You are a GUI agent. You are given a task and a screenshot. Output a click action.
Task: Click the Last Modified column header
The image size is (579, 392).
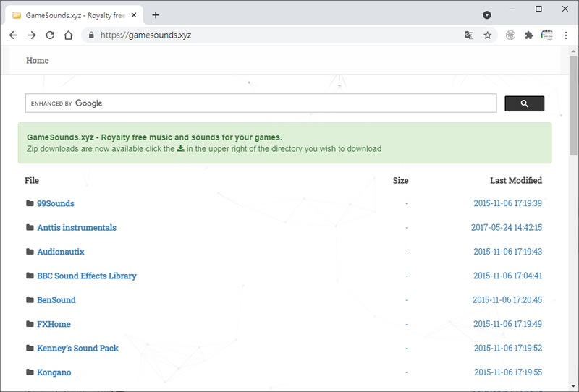click(x=516, y=180)
